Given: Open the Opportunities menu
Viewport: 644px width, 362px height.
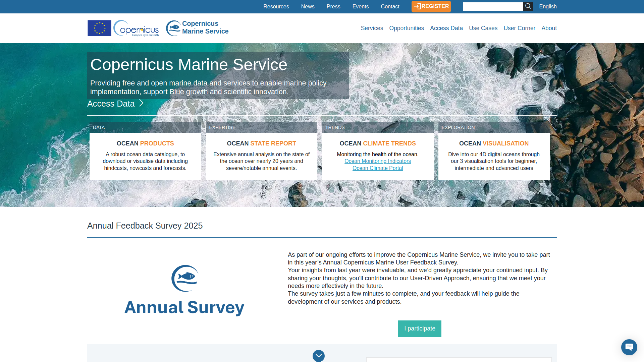Looking at the screenshot, I should pyautogui.click(x=407, y=28).
